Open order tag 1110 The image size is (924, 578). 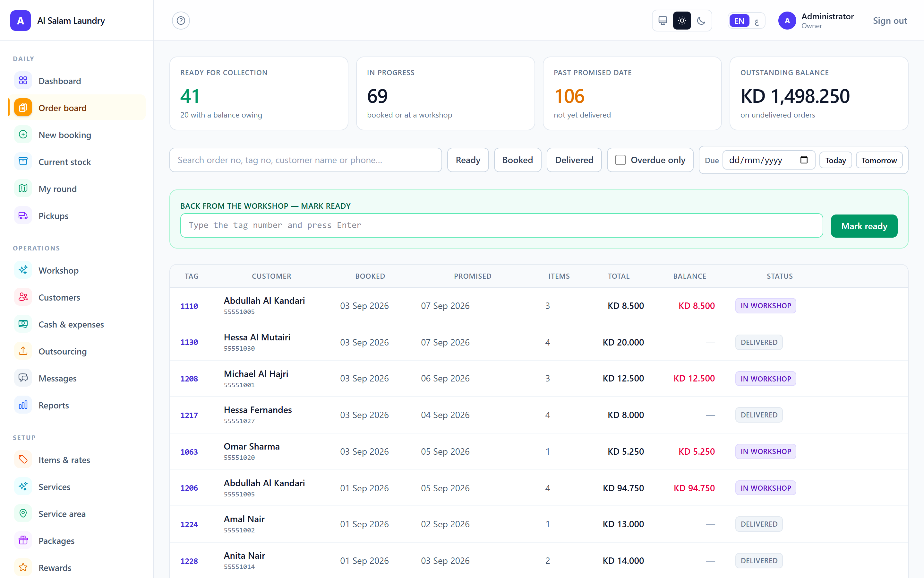189,306
